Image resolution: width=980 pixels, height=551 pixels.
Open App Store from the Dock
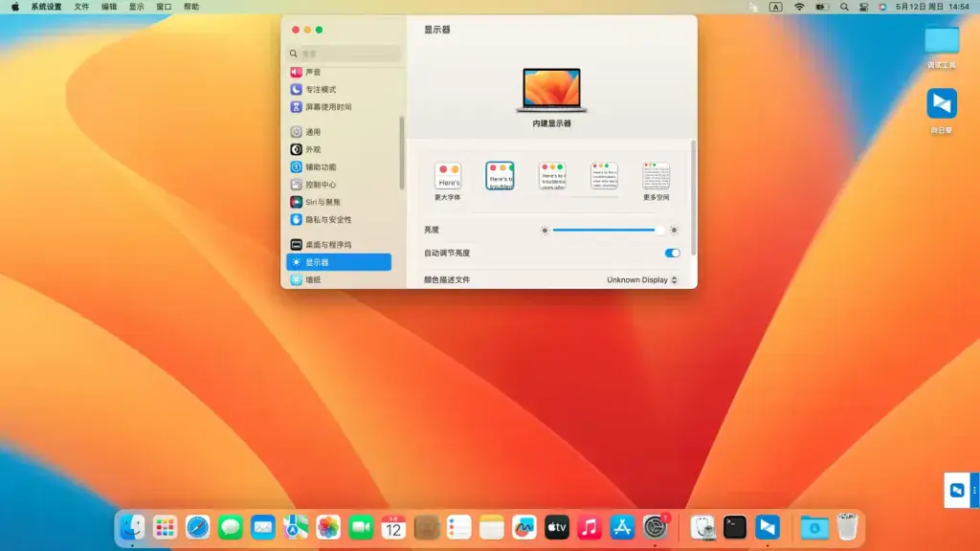click(622, 528)
